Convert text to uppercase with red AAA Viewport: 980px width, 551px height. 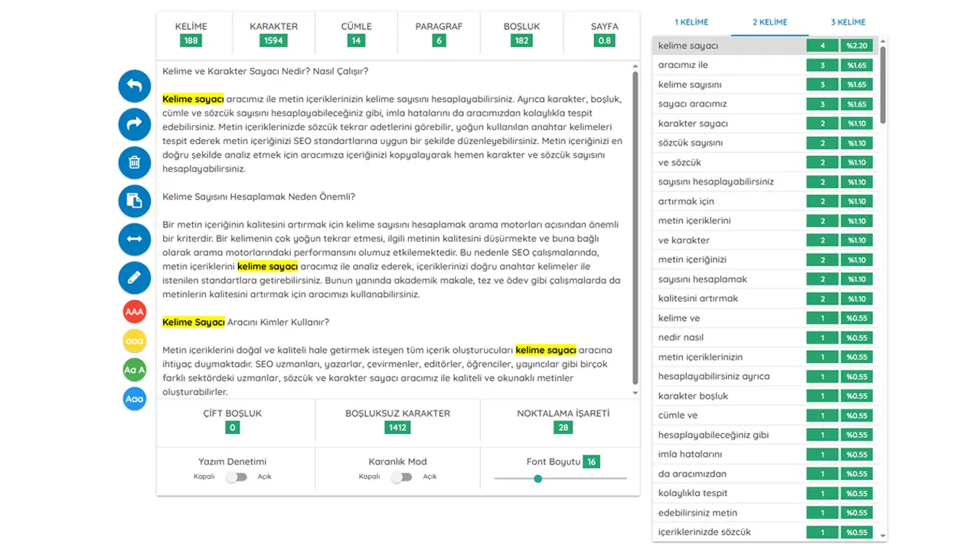(x=135, y=312)
